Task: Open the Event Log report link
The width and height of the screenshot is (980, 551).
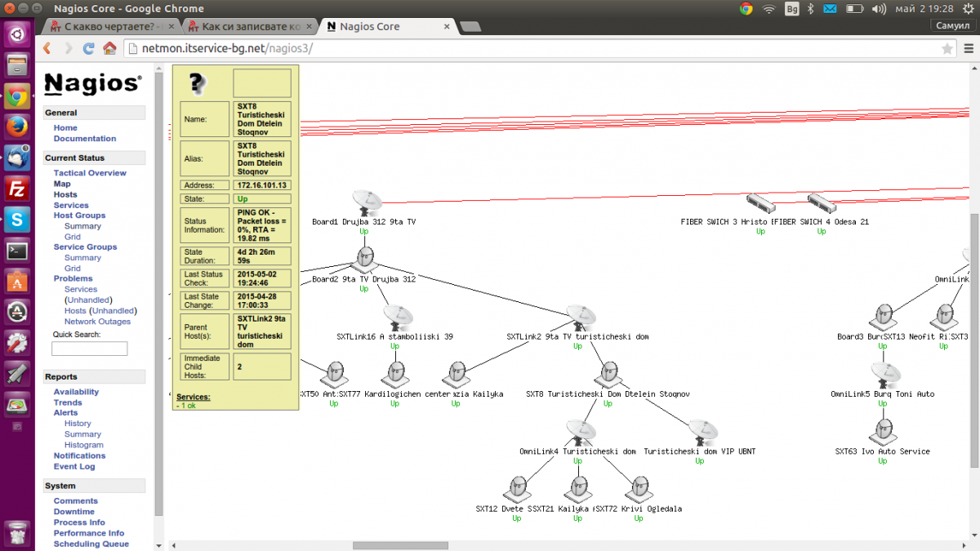Action: [x=74, y=466]
